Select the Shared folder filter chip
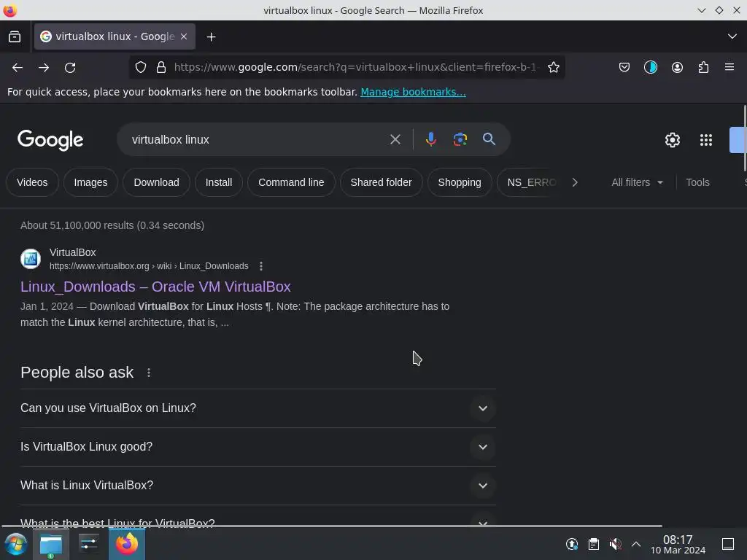The image size is (747, 560). tap(381, 182)
